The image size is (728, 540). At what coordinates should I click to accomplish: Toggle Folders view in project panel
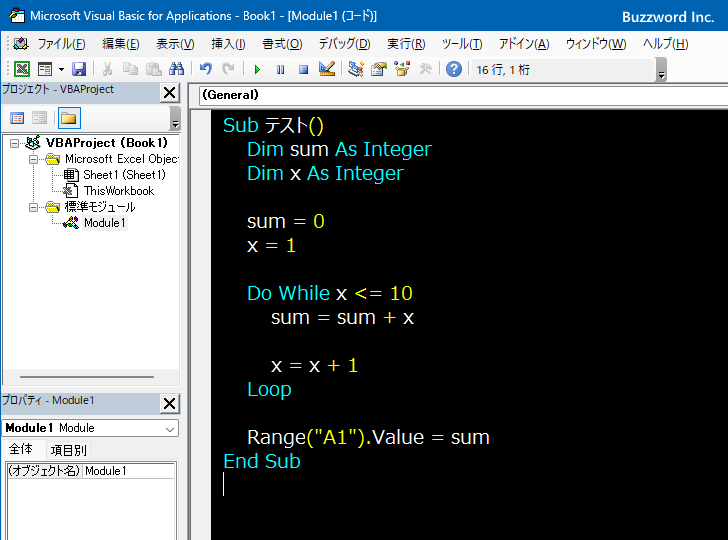pyautogui.click(x=69, y=118)
